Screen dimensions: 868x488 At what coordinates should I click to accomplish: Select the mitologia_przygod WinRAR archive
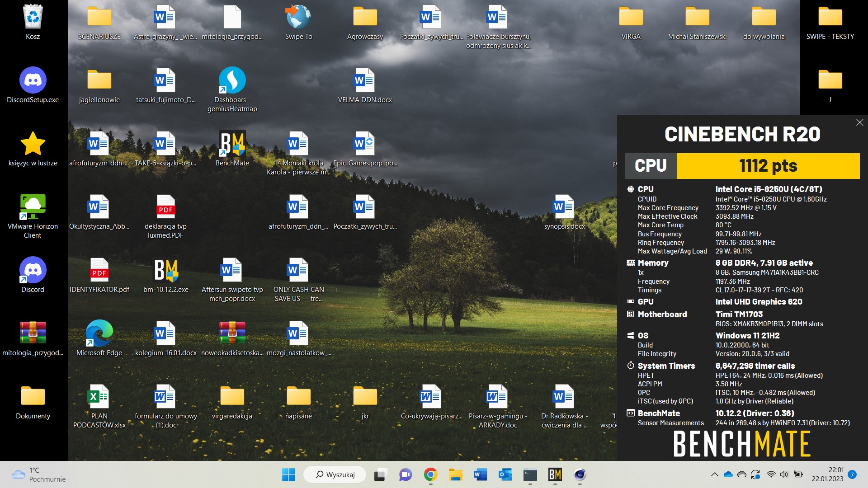pyautogui.click(x=33, y=333)
